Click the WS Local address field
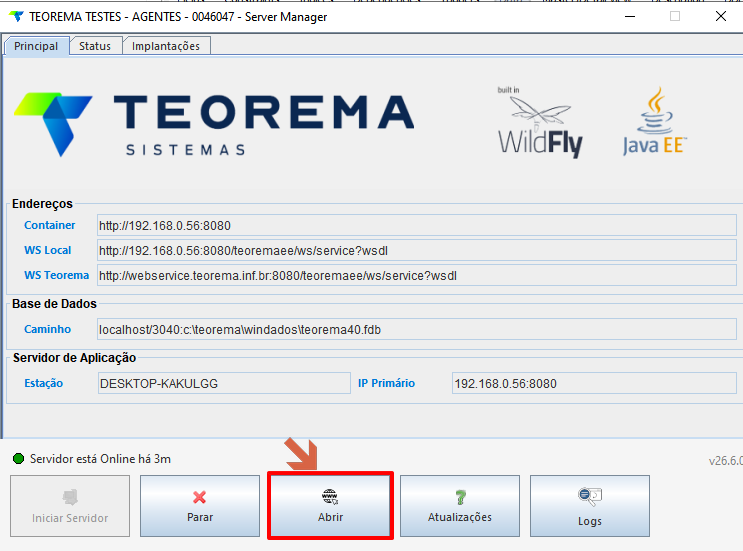743x551 pixels. (x=417, y=251)
